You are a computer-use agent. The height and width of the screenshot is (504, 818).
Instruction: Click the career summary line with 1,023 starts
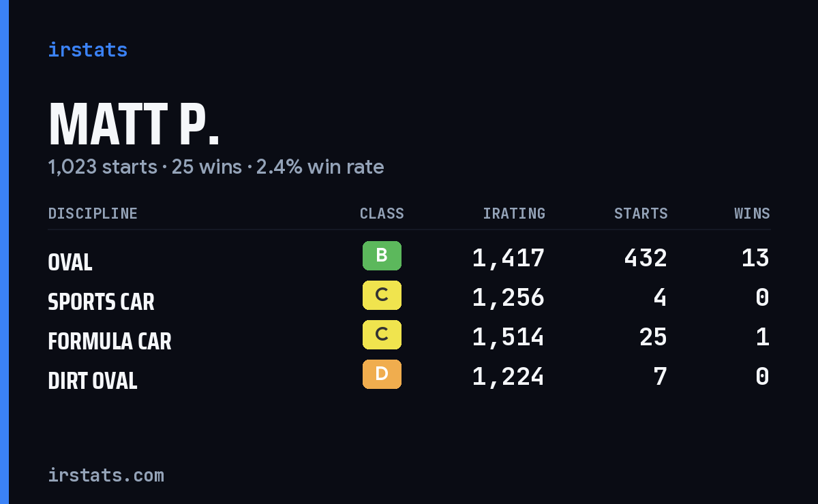[216, 167]
